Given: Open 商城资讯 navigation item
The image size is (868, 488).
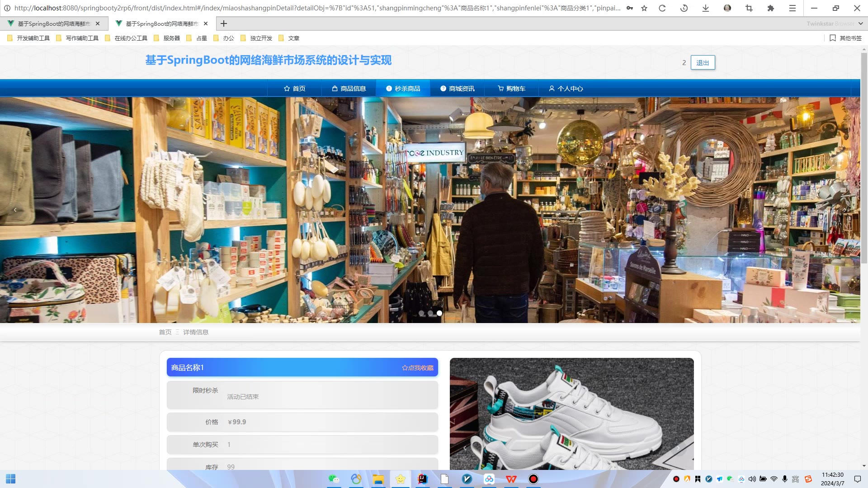Looking at the screenshot, I should point(457,89).
